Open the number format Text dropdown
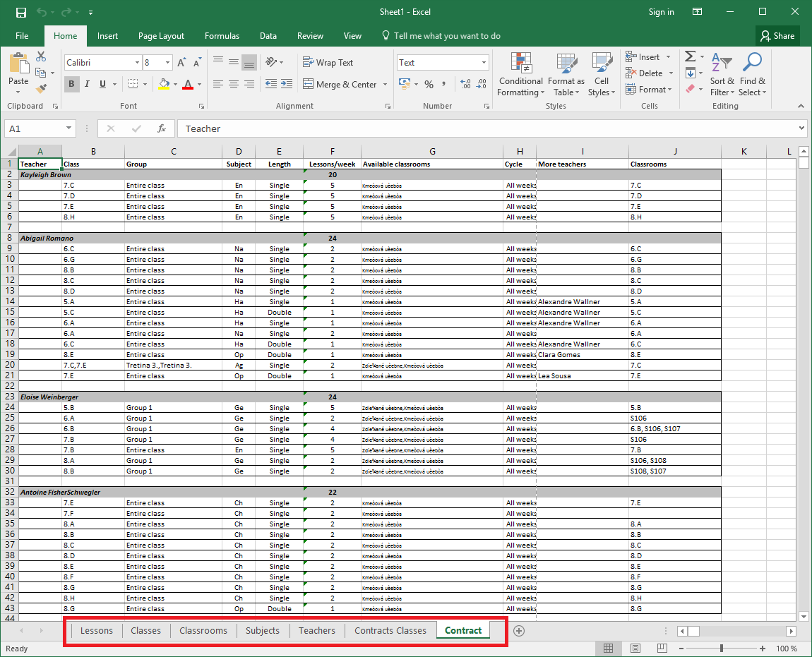 tap(484, 63)
